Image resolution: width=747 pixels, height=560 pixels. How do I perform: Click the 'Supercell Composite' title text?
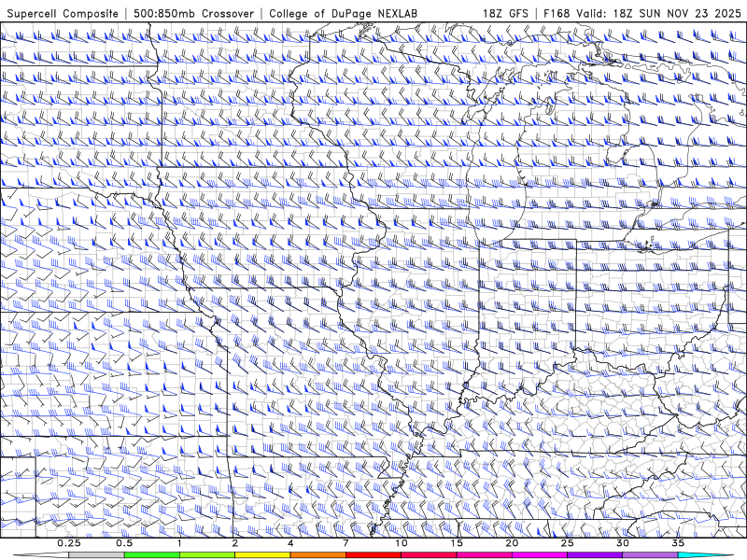(63, 13)
